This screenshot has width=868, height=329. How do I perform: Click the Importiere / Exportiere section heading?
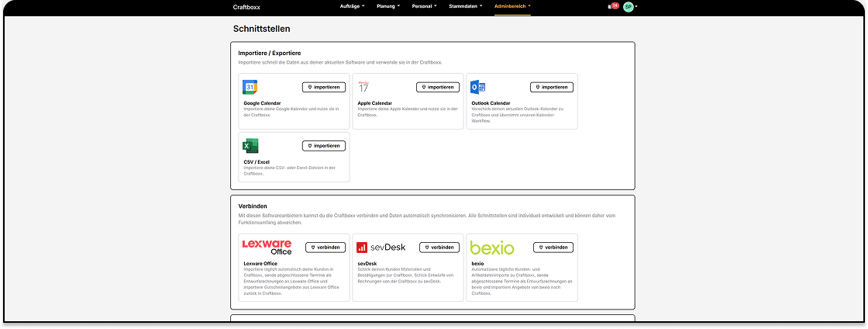pos(270,54)
